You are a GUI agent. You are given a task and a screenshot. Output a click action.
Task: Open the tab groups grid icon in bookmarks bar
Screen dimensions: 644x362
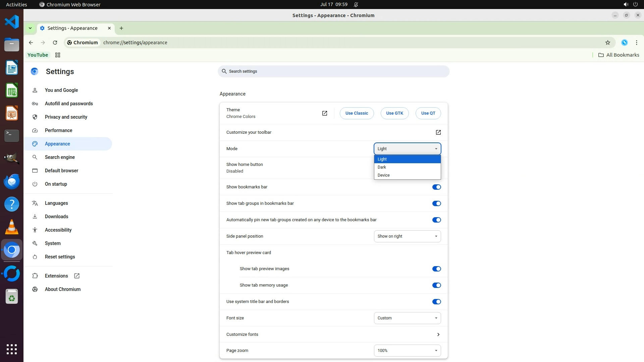coord(58,55)
